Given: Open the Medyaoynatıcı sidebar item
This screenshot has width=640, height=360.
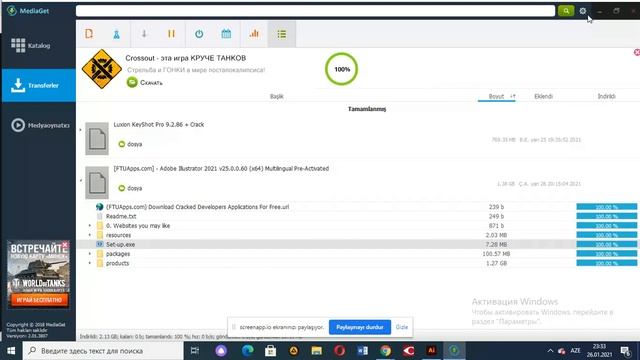Looking at the screenshot, I should coord(40,125).
